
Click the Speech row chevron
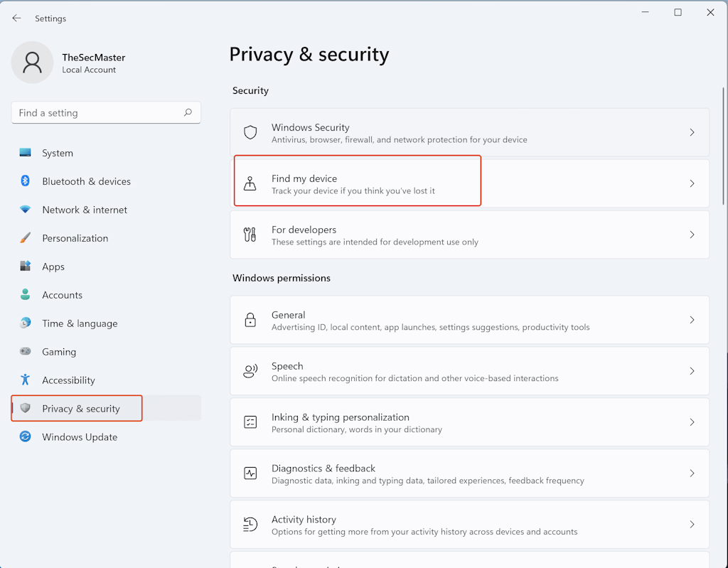pos(692,371)
